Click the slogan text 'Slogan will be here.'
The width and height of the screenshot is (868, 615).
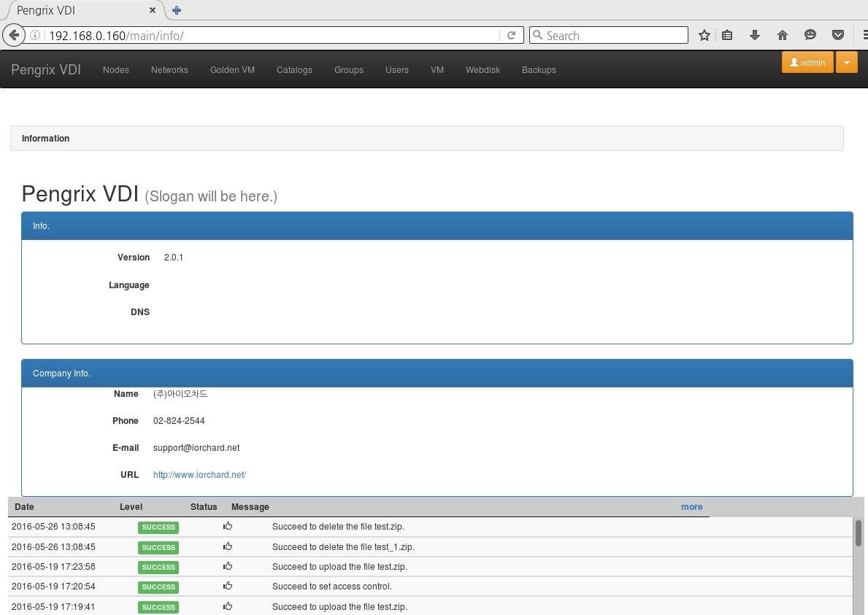coord(211,196)
